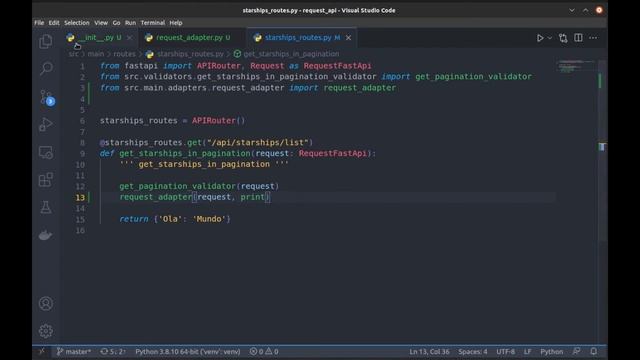Go to line via Ln 13, Col 36
640x360 pixels.
[429, 351]
